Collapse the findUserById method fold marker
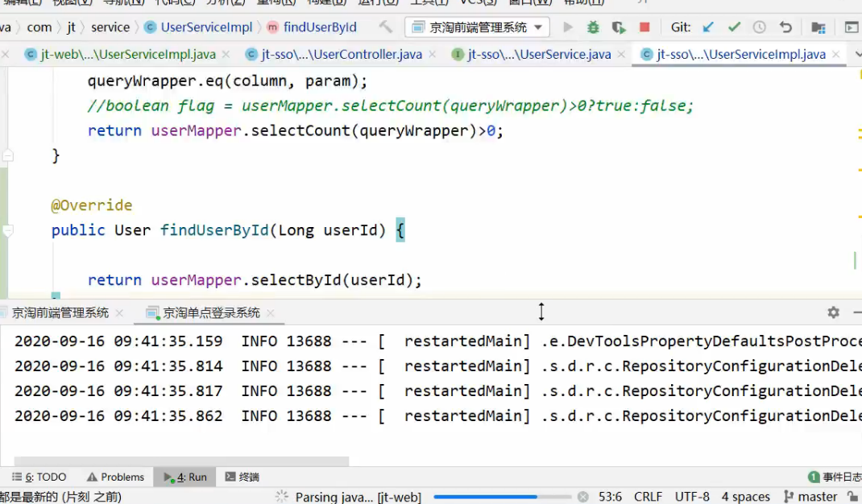 [x=8, y=230]
